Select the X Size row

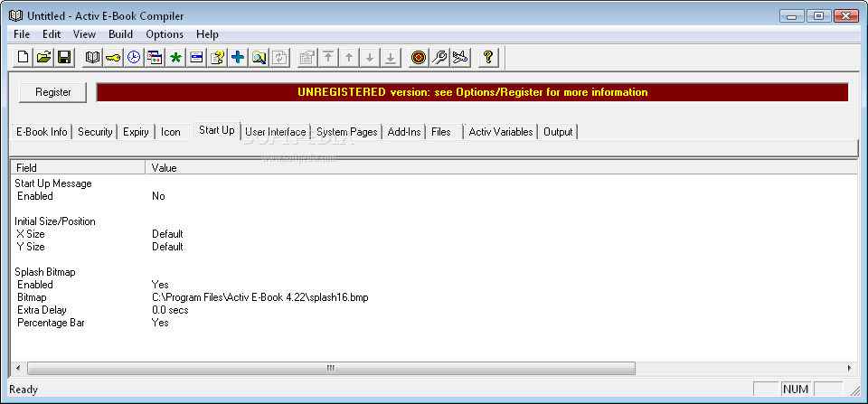point(31,233)
